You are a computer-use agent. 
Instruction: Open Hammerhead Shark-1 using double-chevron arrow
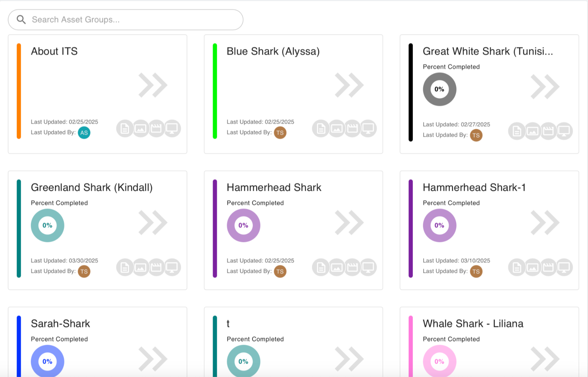pos(545,222)
